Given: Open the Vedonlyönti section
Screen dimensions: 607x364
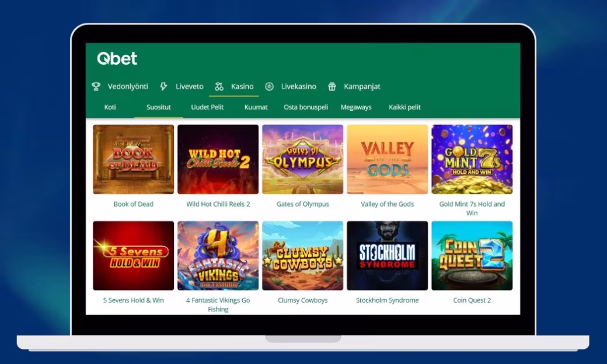Looking at the screenshot, I should [x=128, y=86].
